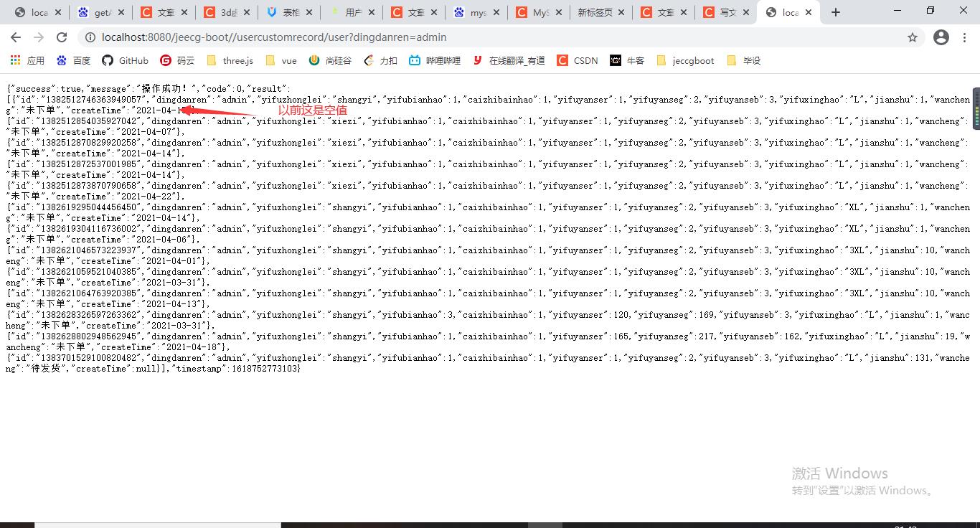
Task: Click id "1382619295044456450" in the JSON
Action: click(88, 207)
